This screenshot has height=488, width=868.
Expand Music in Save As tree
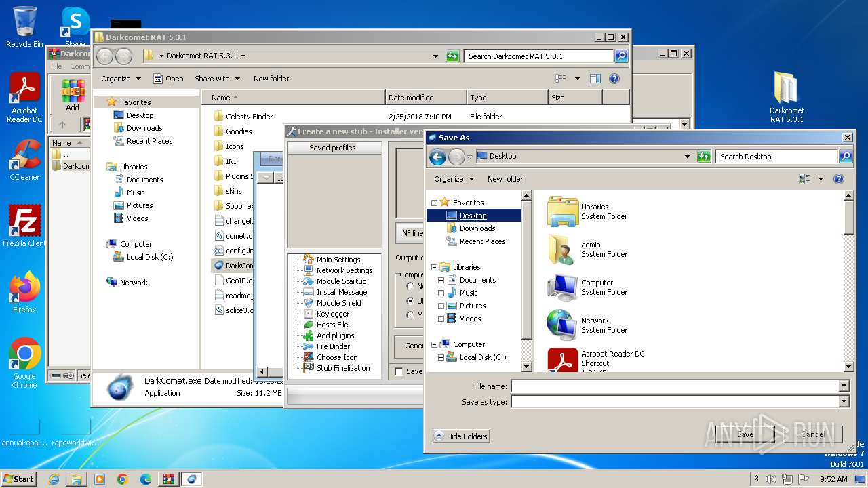[x=441, y=293]
